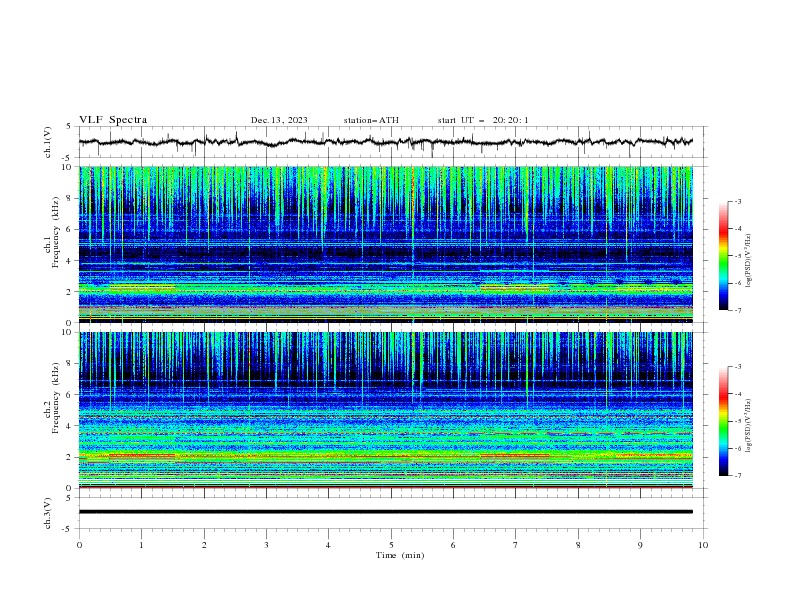792x612 pixels.
Task: Click the ch.1 spectrogram plot
Action: tap(385, 244)
